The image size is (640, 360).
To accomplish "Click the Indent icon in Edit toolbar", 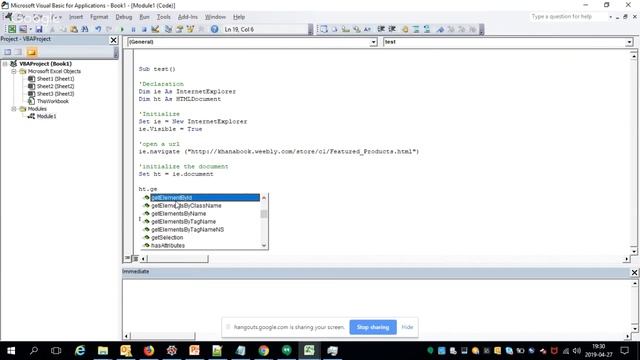I will (x=381, y=29).
